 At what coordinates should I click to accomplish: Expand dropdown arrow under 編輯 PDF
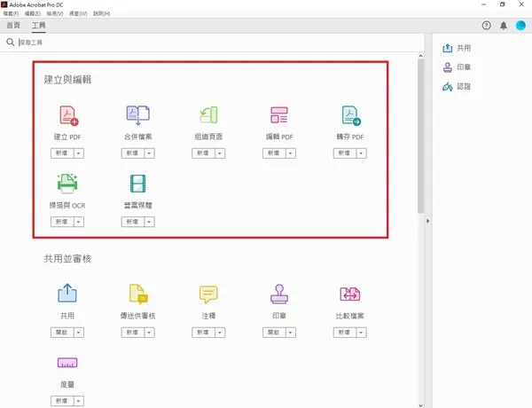[290, 153]
